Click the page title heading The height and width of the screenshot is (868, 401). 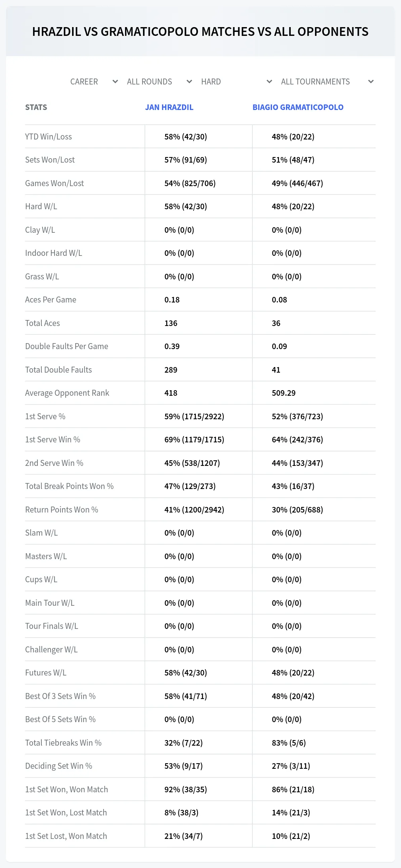click(x=200, y=31)
